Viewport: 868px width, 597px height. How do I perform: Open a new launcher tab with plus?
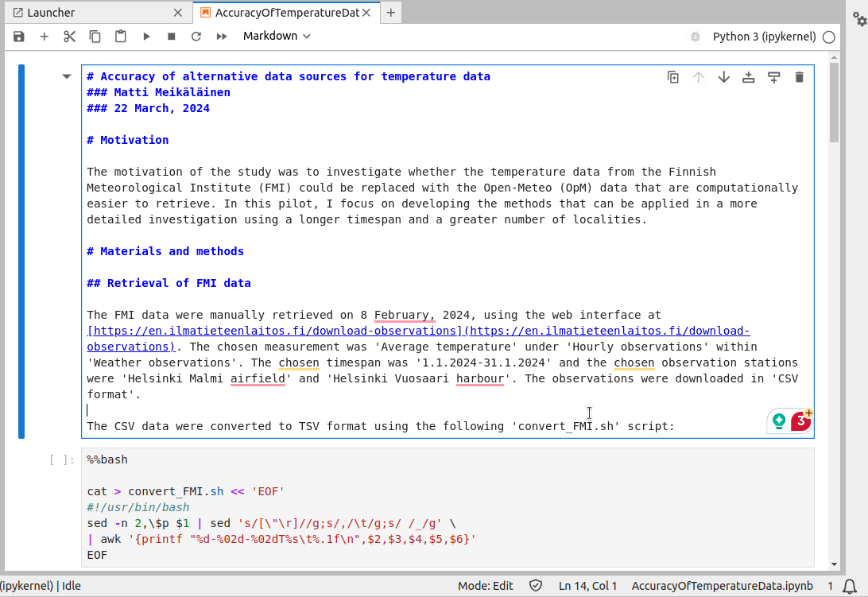(391, 13)
